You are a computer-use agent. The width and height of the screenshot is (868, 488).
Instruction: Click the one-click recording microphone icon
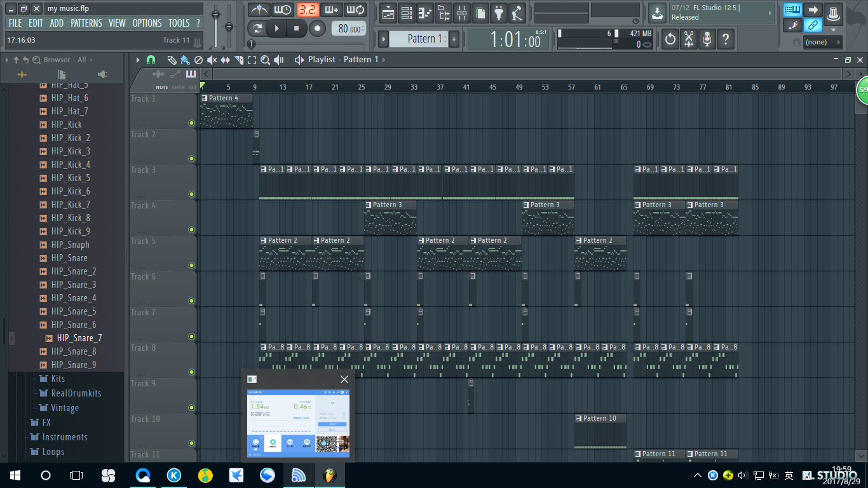click(707, 39)
